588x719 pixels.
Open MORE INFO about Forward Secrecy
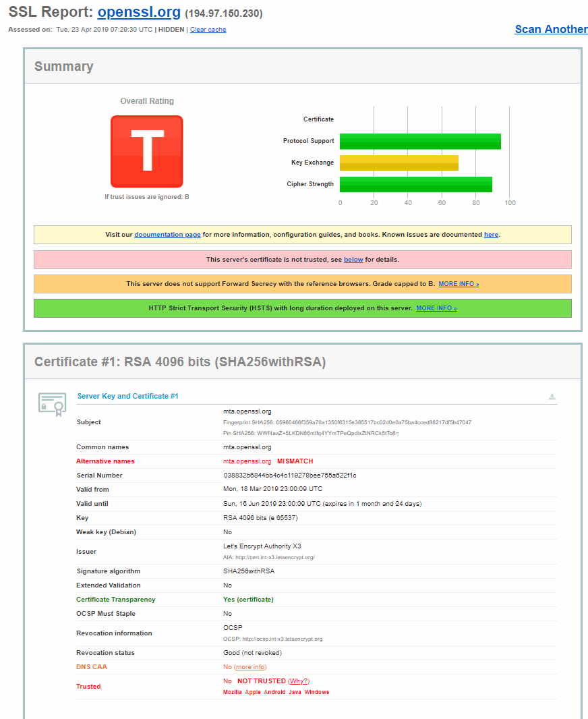point(459,284)
